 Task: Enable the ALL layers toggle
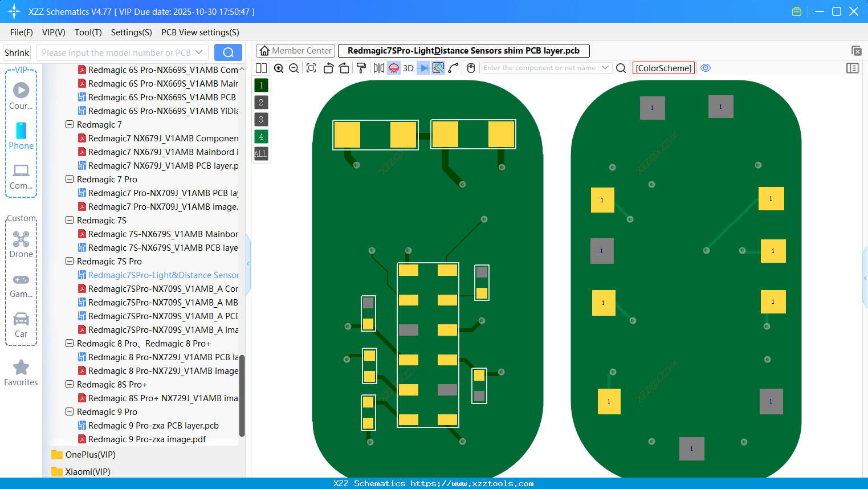(260, 153)
